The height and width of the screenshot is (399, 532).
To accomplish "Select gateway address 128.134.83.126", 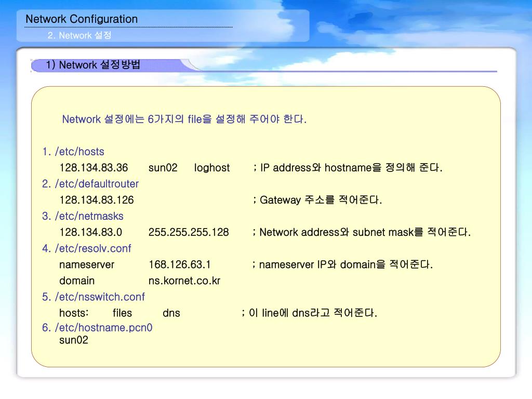I will tap(97, 200).
